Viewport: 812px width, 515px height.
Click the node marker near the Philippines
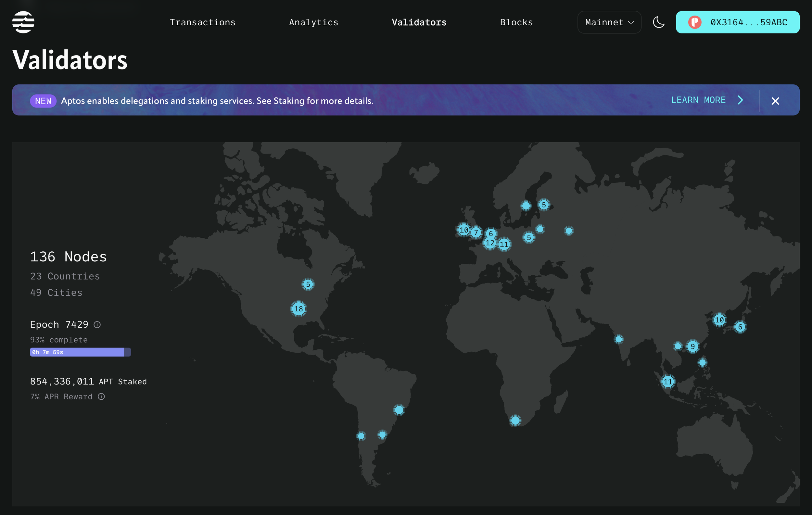[x=702, y=362]
